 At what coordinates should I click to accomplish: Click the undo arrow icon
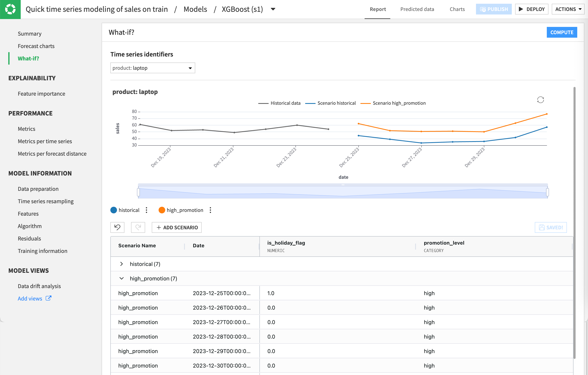pos(117,227)
